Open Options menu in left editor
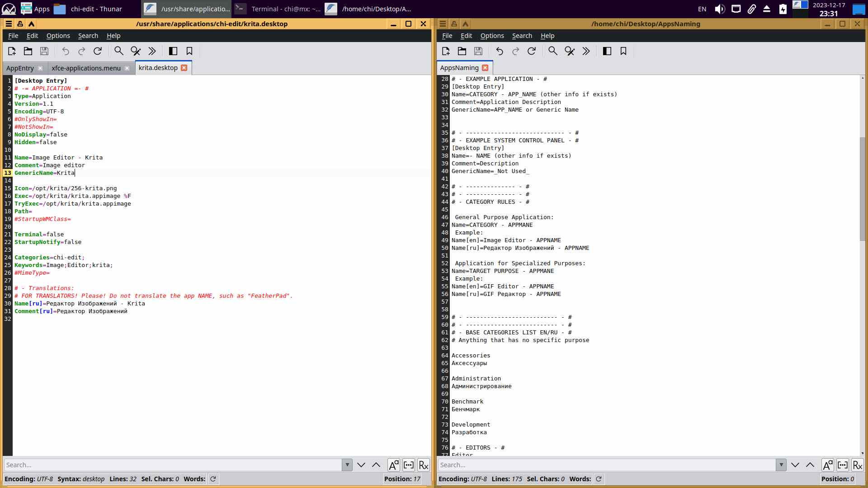Screen dimensions: 868x488 click(58, 36)
